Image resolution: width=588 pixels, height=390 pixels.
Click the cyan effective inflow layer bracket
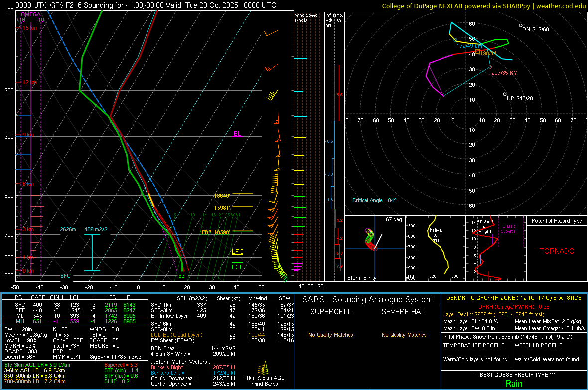[x=92, y=253]
